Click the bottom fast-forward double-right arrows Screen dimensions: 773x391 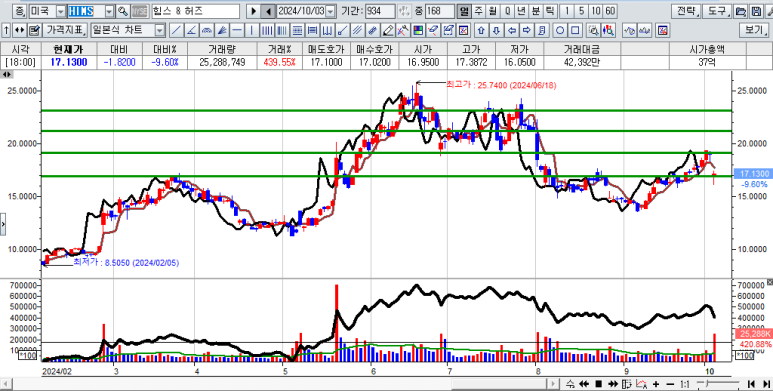coord(613,384)
